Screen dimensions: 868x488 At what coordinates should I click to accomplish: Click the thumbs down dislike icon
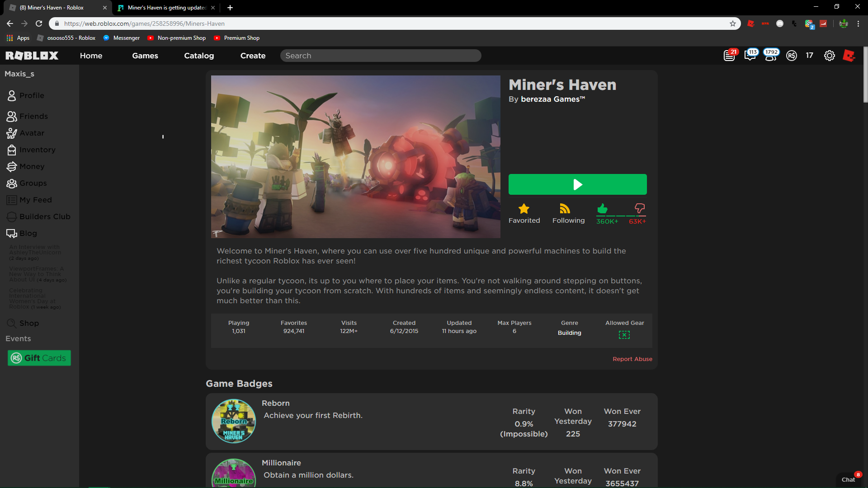639,208
